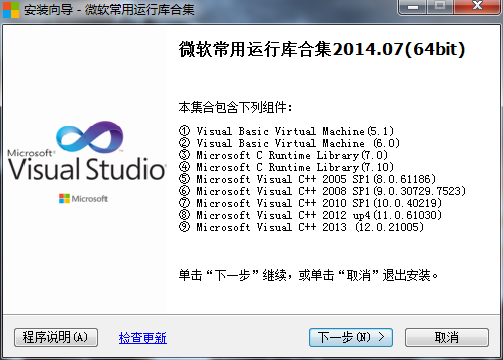Click the 检查更新 check updates link

pos(143,338)
